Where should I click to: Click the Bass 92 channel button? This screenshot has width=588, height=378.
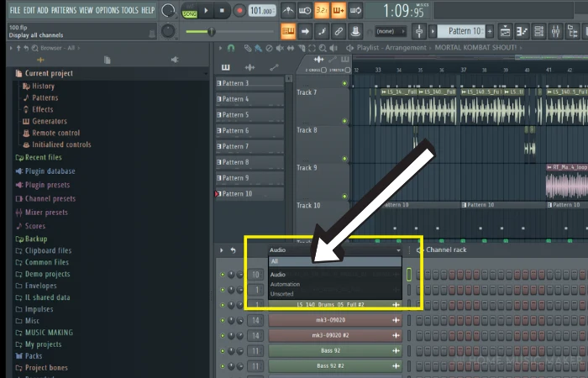(x=335, y=351)
